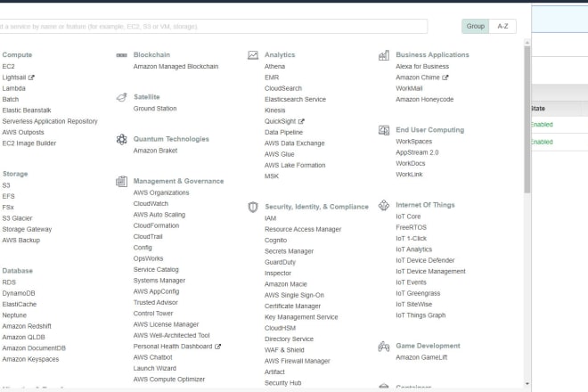
Task: Click the services list scrollbar
Action: (x=527, y=120)
